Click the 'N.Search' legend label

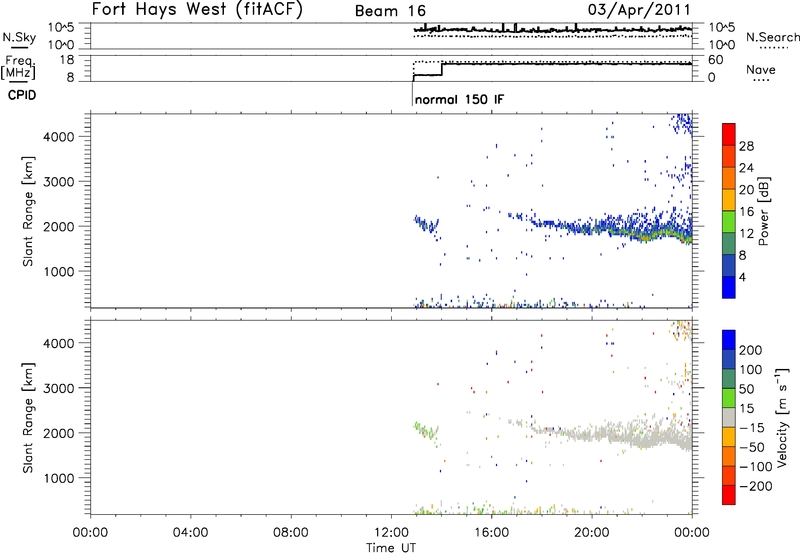(x=772, y=37)
